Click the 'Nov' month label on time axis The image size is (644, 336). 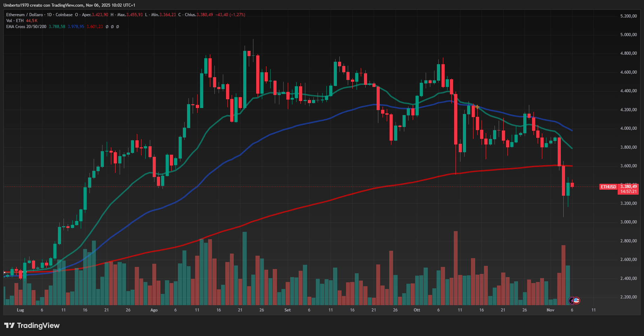(550, 310)
